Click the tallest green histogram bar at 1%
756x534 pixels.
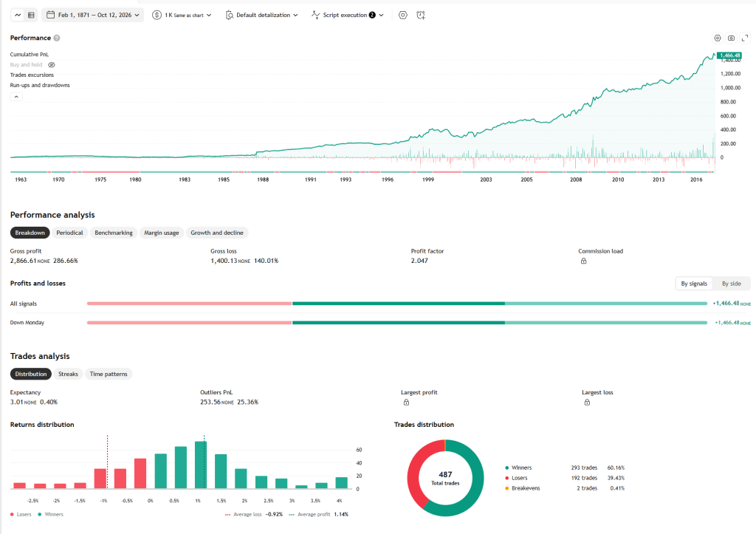point(201,465)
